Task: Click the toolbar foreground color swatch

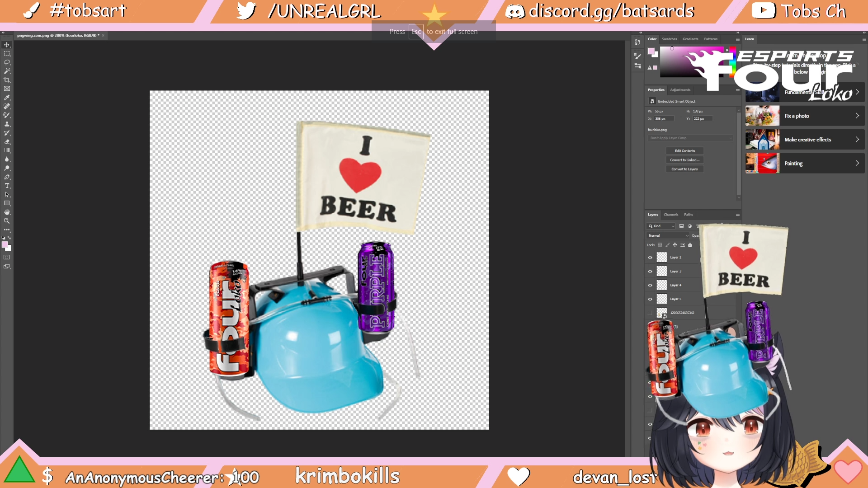Action: click(x=5, y=244)
